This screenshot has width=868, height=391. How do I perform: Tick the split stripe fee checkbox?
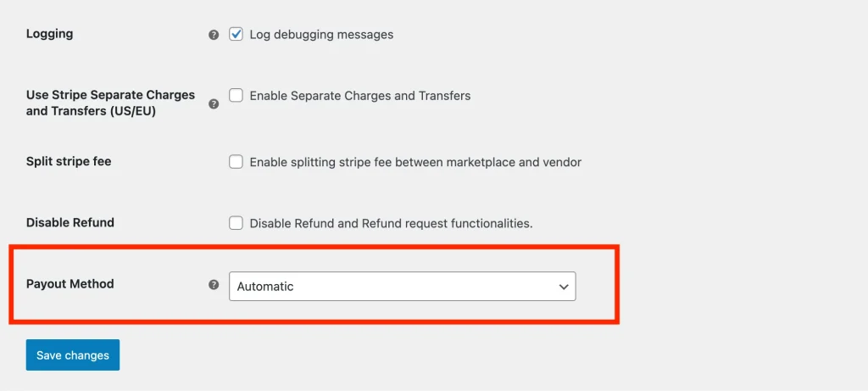[236, 162]
